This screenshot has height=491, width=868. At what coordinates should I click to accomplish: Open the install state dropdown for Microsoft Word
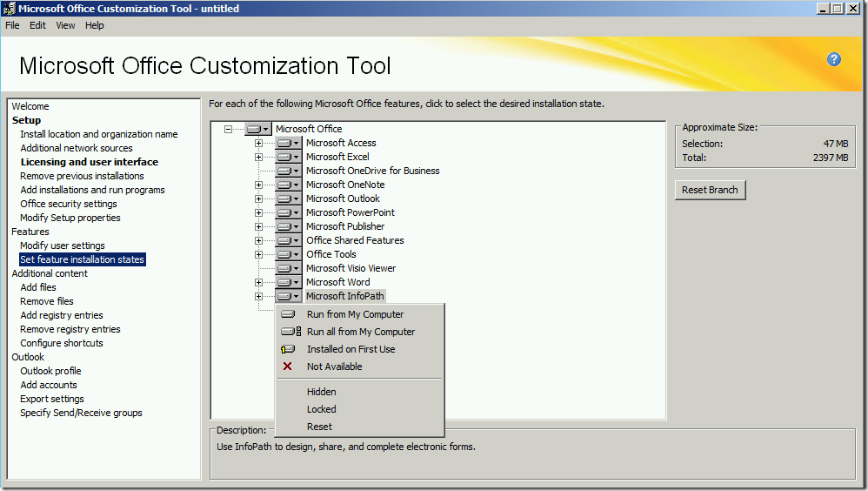pyautogui.click(x=289, y=282)
